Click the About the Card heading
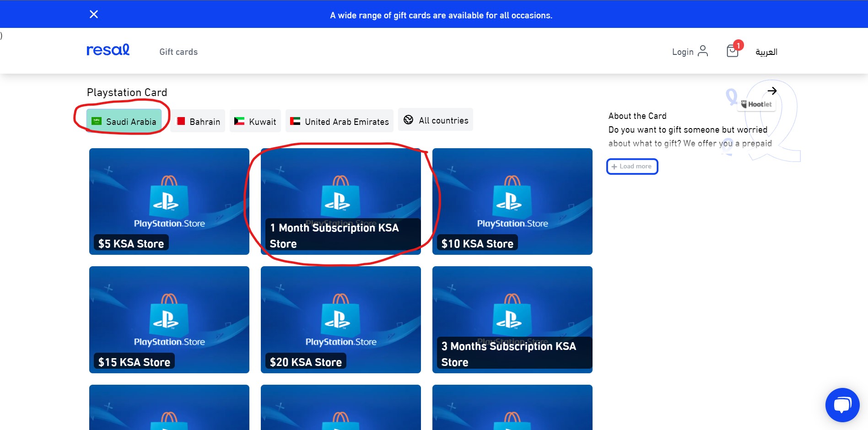The image size is (868, 430). tap(637, 116)
